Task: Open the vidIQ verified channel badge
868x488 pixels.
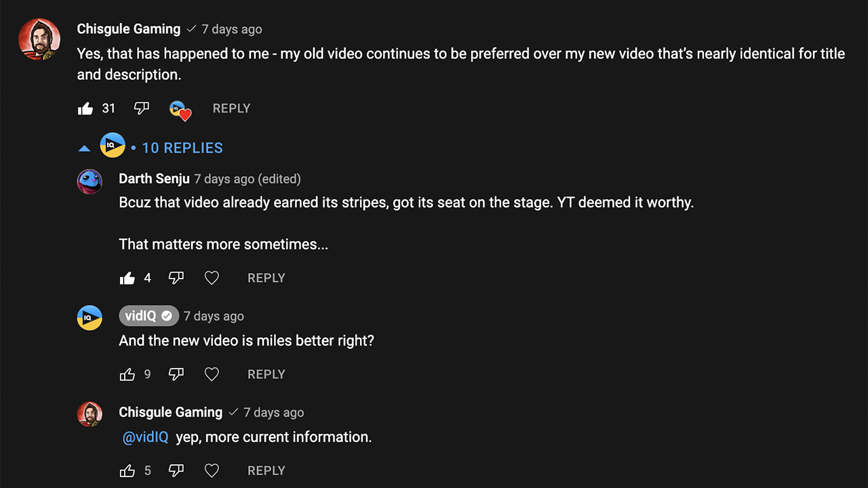Action: click(149, 316)
